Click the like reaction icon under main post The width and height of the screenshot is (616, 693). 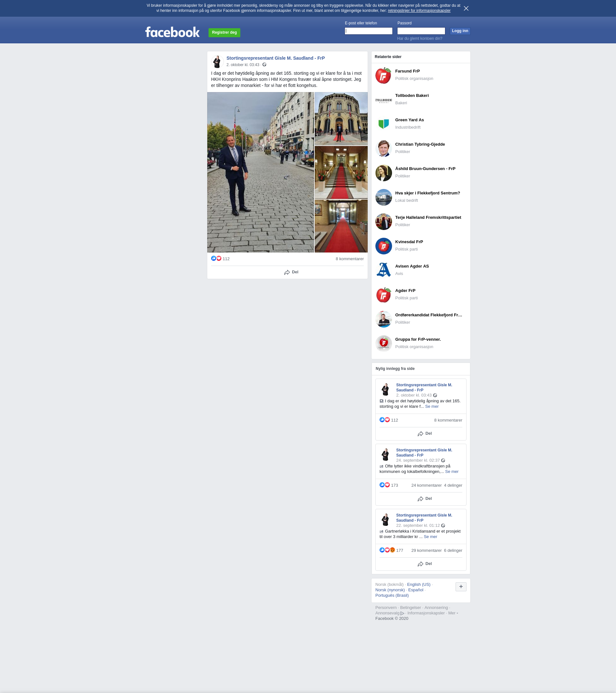(214, 258)
